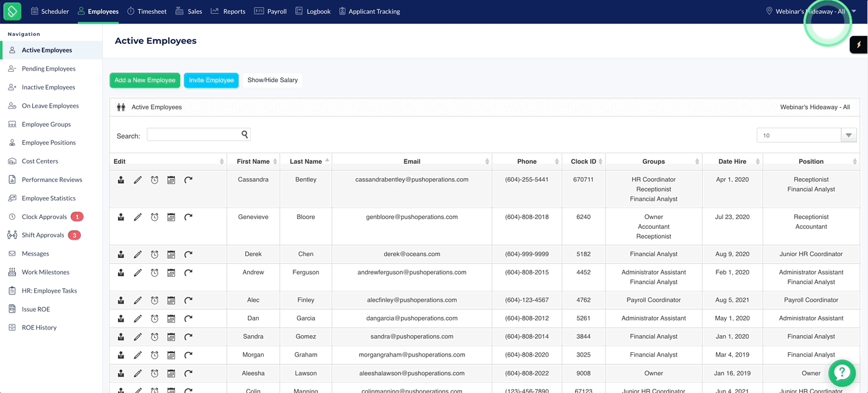This screenshot has width=868, height=393.
Task: Sort the table by First Name column
Action: click(253, 161)
